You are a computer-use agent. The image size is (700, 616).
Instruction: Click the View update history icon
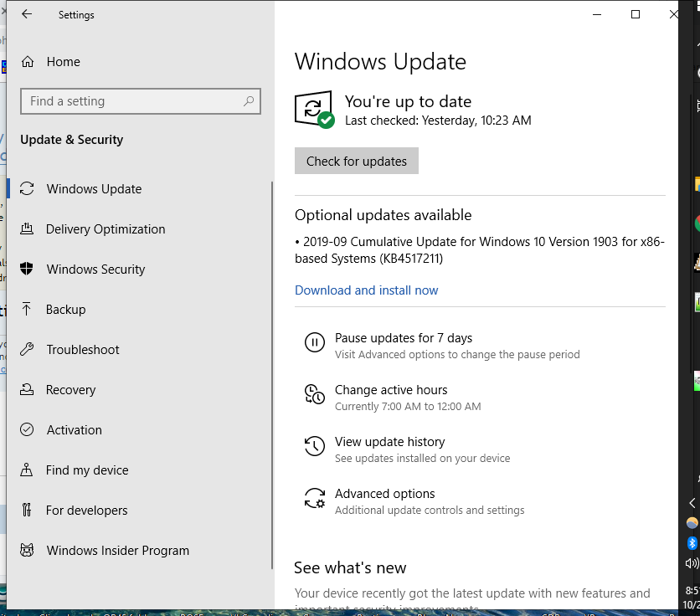pos(315,446)
